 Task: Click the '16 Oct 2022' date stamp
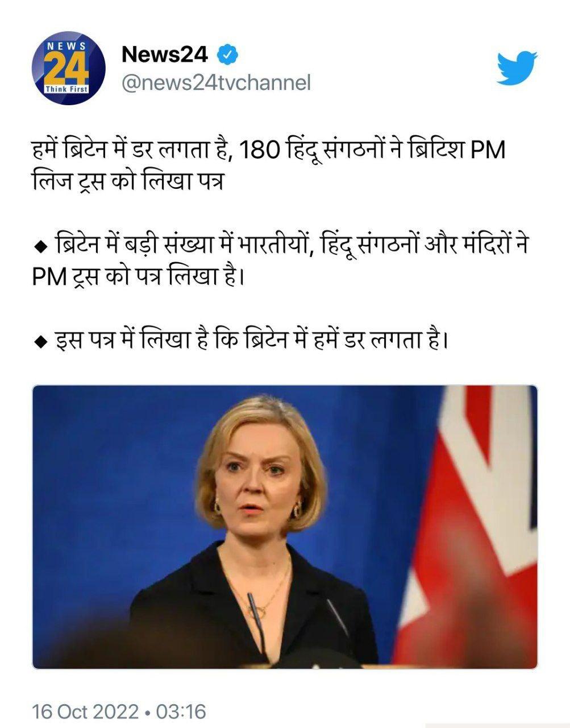coord(85,711)
